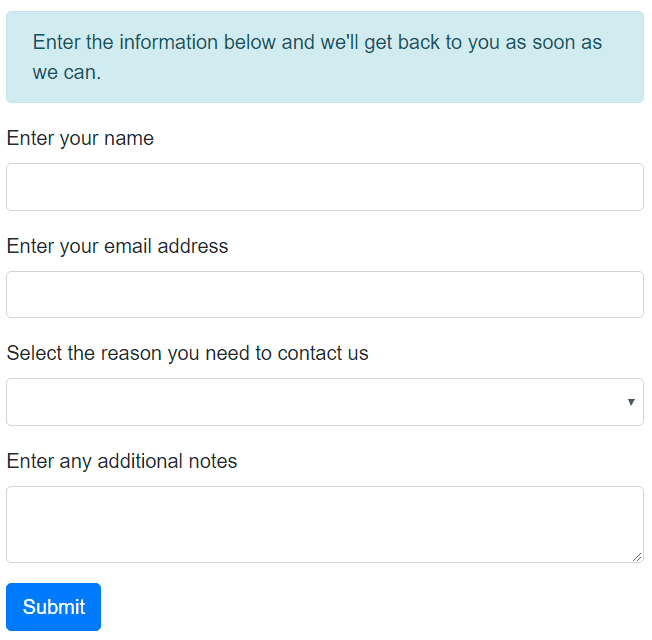
Task: Submit the contact form
Action: (54, 607)
